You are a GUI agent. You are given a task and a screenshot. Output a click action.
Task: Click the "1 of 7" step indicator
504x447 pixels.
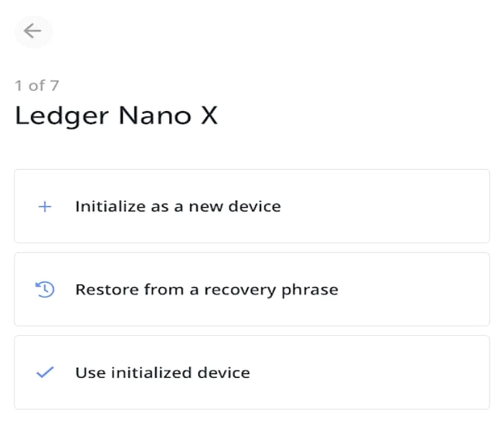37,85
